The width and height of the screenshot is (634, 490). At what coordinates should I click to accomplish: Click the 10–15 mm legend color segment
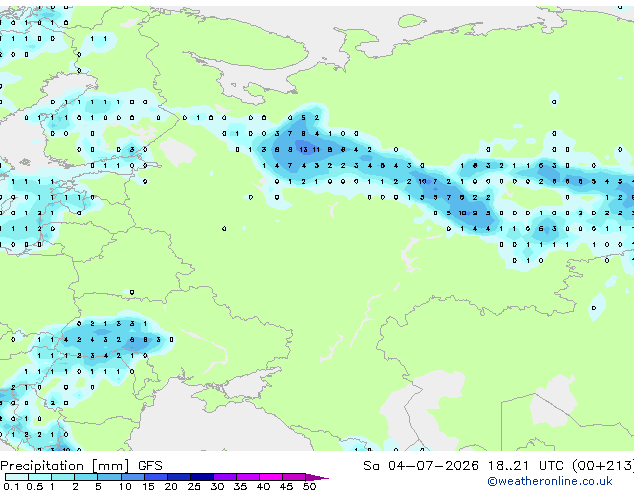coord(132,477)
